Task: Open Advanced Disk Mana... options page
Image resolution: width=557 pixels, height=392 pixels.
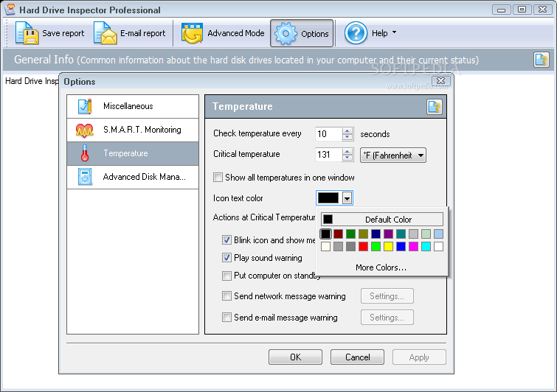Action: (x=133, y=177)
